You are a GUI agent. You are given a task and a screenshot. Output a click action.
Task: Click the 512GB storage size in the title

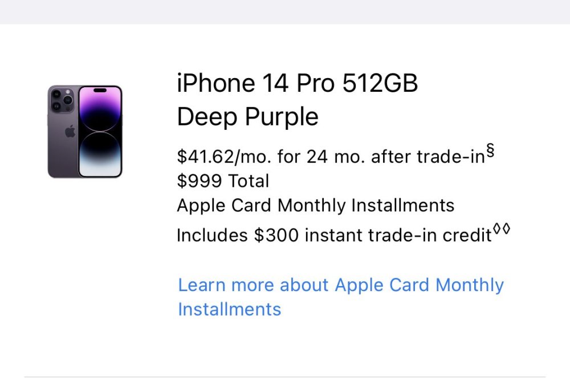pyautogui.click(x=381, y=83)
